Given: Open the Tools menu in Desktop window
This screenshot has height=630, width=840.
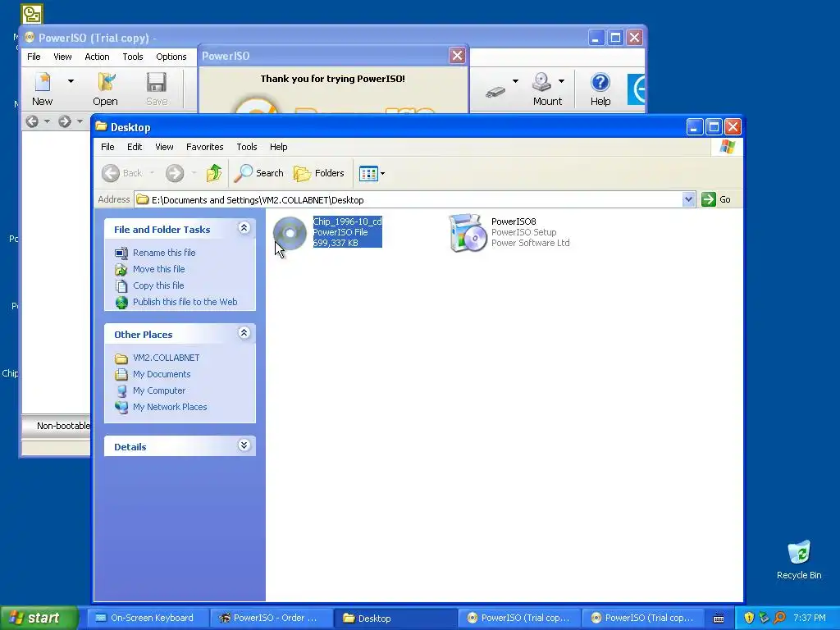Looking at the screenshot, I should pos(247,147).
